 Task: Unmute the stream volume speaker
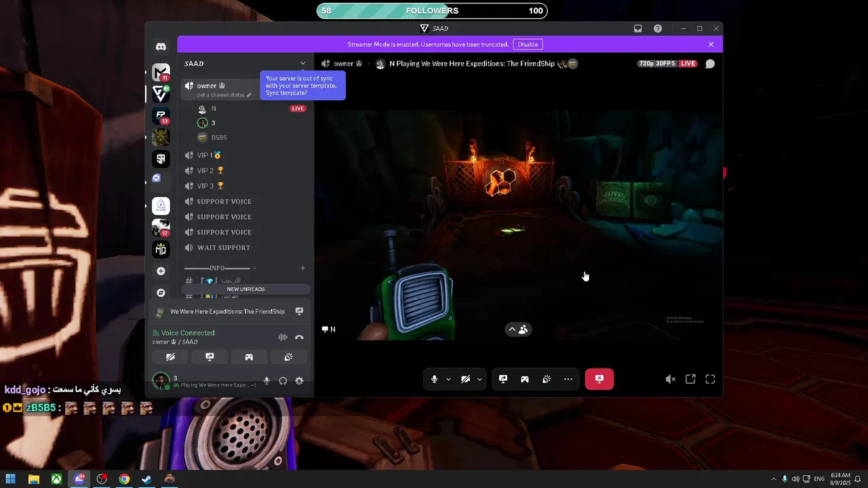coord(670,380)
